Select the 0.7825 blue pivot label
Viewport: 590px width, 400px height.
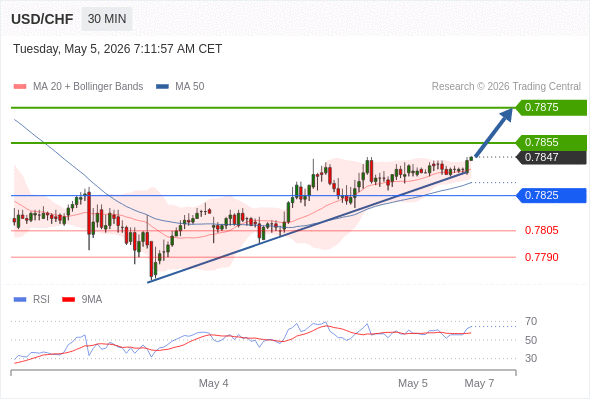(x=551, y=196)
